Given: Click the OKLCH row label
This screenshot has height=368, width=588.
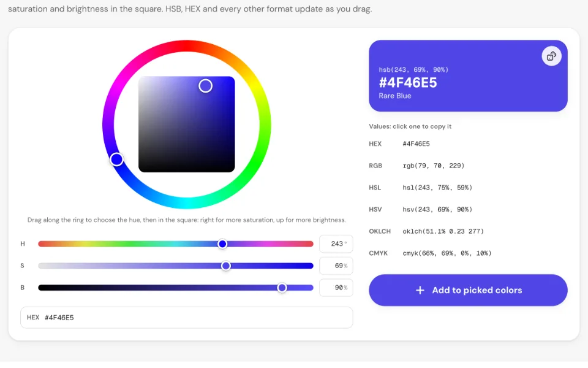Looking at the screenshot, I should [x=380, y=231].
